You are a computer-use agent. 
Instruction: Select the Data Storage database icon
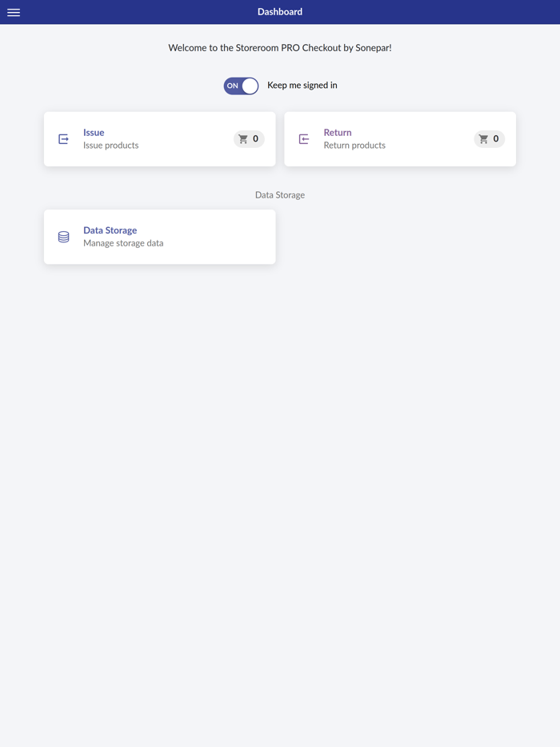63,236
